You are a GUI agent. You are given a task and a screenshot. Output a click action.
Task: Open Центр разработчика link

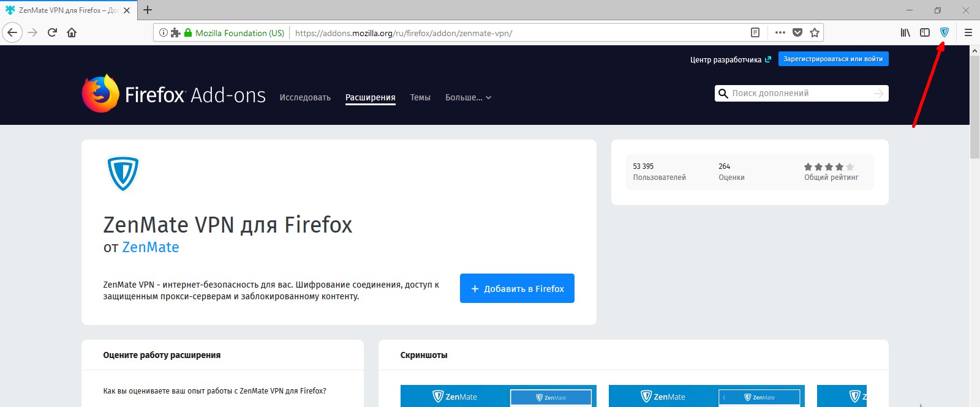(x=730, y=59)
